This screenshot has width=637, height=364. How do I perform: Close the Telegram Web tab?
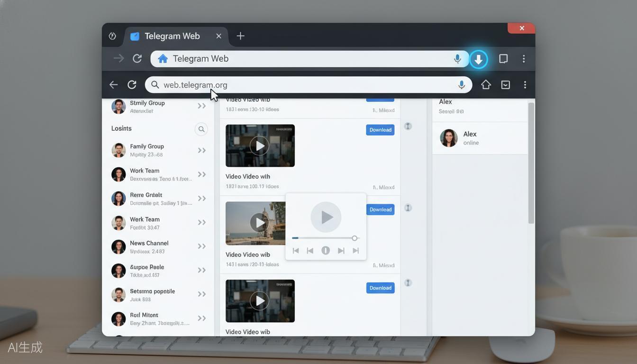[218, 36]
